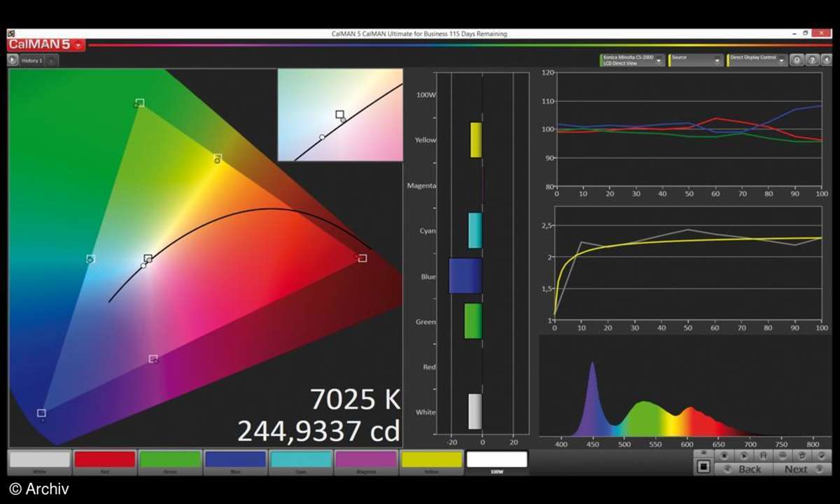Open the CalMAN 5 main menu dropdown
This screenshot has height=504, width=840.
tap(78, 45)
